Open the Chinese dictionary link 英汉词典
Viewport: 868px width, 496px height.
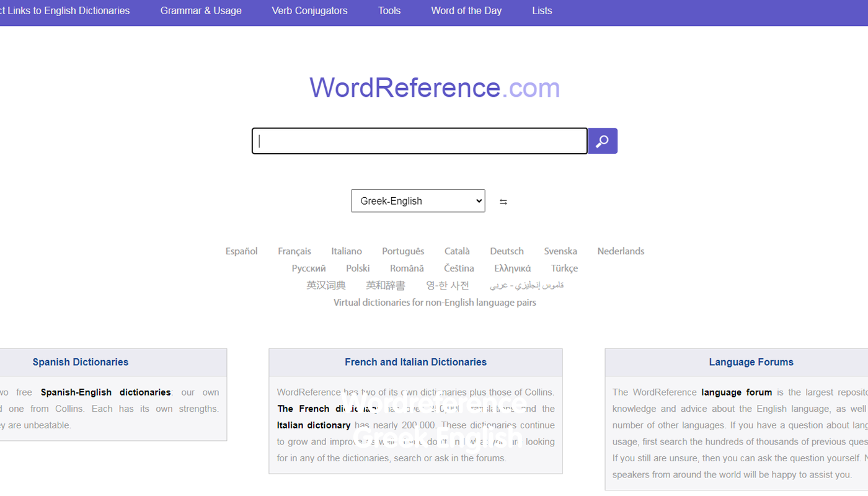(326, 285)
